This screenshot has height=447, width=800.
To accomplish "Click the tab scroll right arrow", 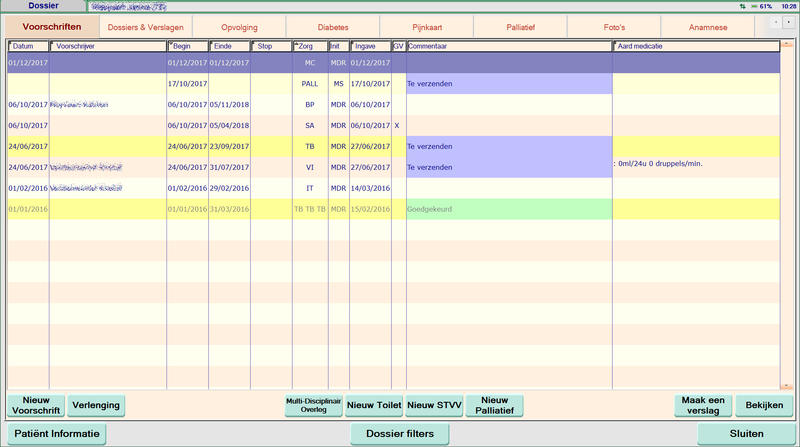I will coord(789,21).
